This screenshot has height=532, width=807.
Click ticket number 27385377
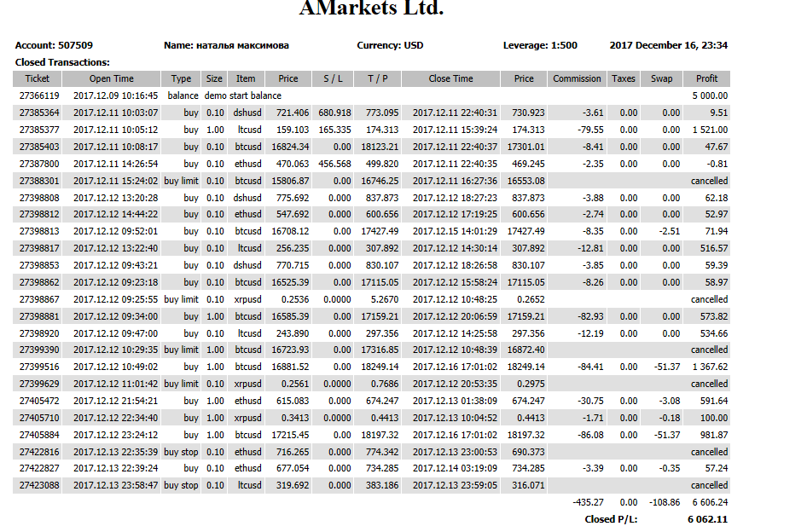pyautogui.click(x=39, y=130)
